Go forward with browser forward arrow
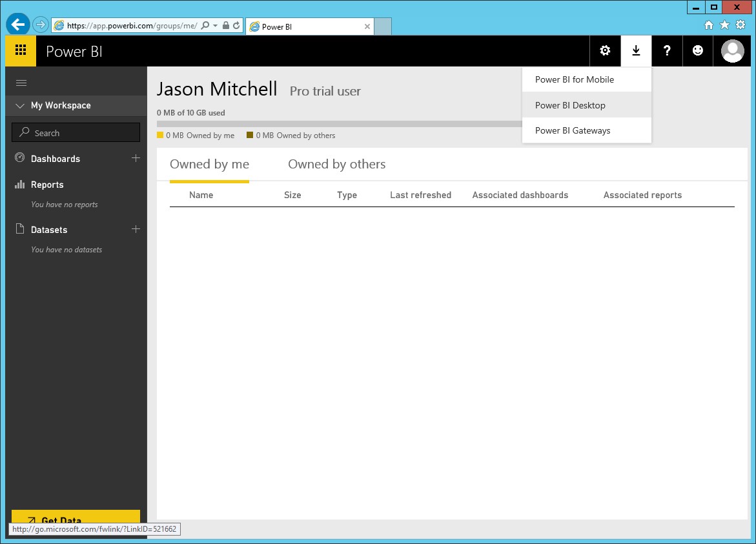The height and width of the screenshot is (544, 756). click(x=41, y=25)
